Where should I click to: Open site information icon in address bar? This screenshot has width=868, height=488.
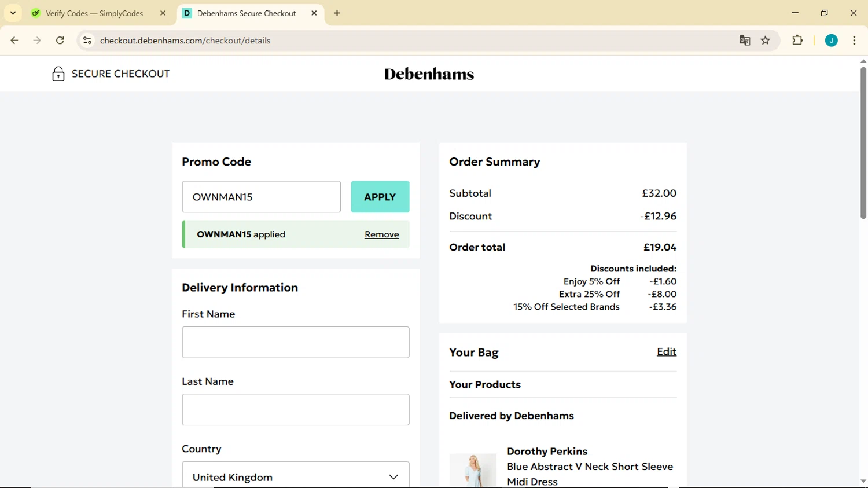pos(87,41)
